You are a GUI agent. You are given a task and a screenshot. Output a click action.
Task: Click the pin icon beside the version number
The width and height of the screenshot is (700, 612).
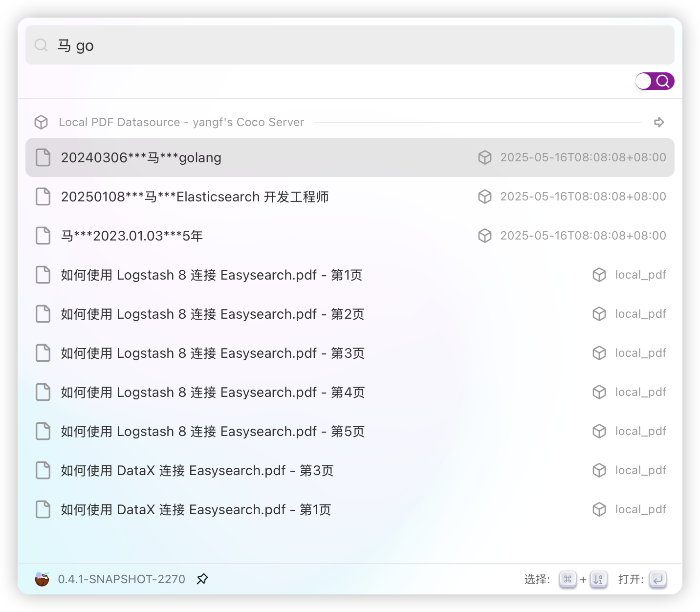pyautogui.click(x=202, y=579)
